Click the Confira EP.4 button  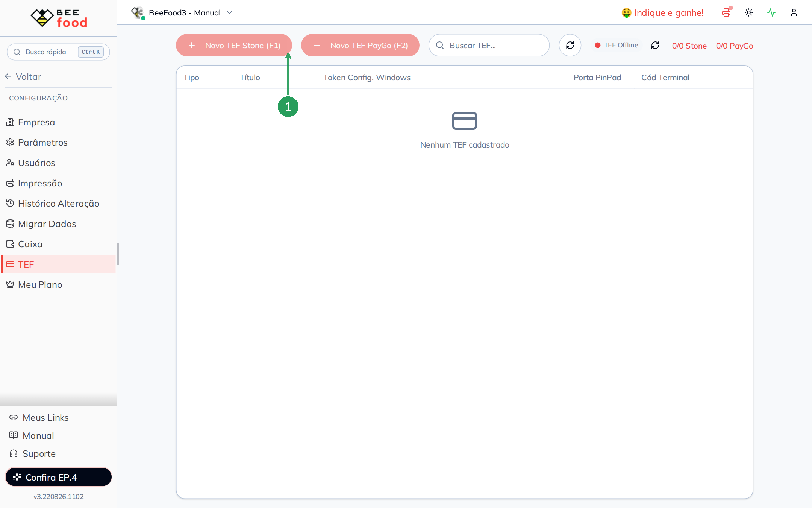click(x=58, y=477)
